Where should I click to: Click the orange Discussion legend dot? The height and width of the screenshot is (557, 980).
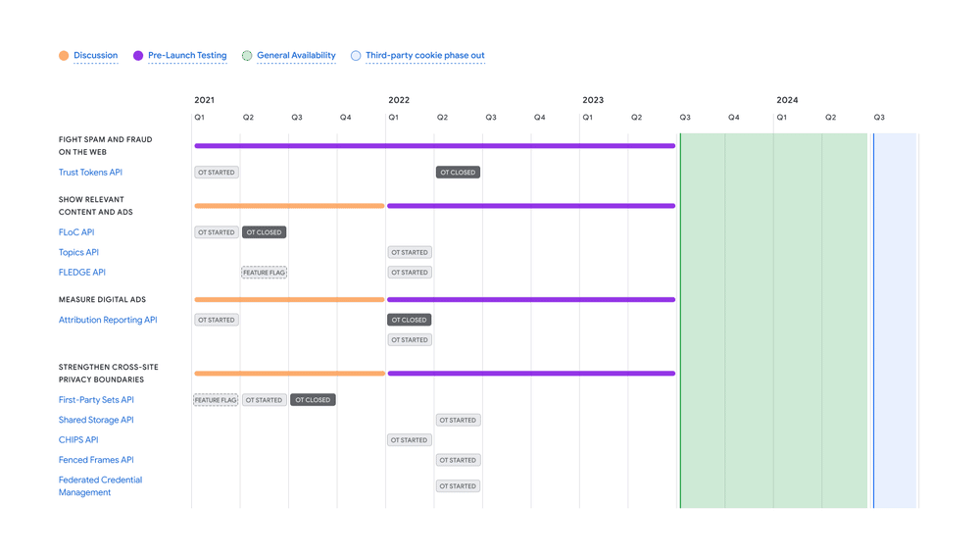[x=64, y=56]
